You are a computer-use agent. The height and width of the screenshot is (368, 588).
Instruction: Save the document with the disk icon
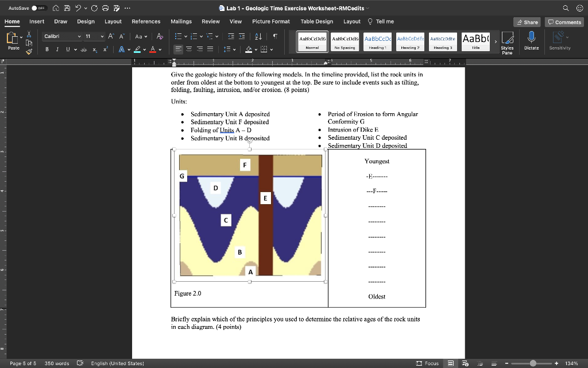click(x=67, y=8)
